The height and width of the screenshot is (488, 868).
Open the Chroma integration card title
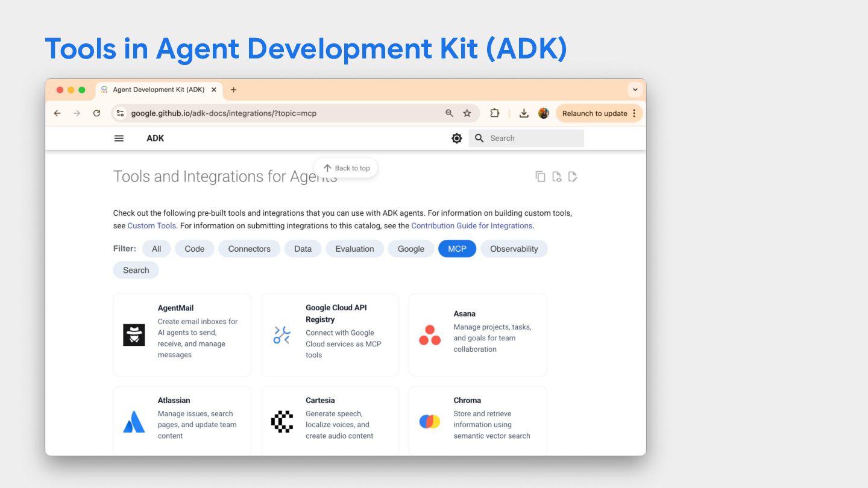tap(467, 400)
